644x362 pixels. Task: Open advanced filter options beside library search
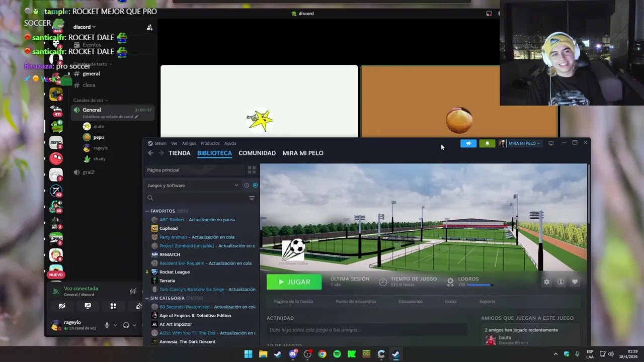252,198
